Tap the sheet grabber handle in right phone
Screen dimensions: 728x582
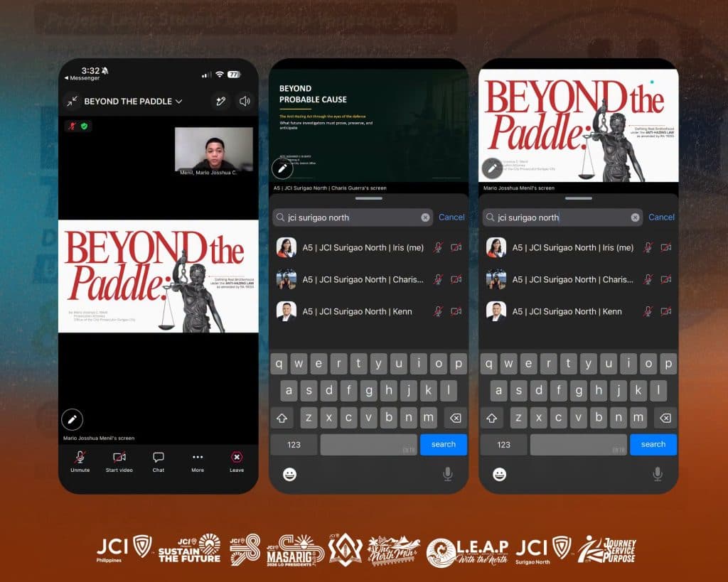tap(579, 198)
